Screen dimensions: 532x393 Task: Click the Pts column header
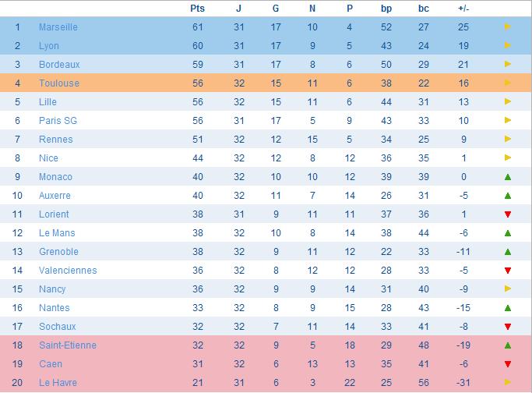click(x=198, y=9)
